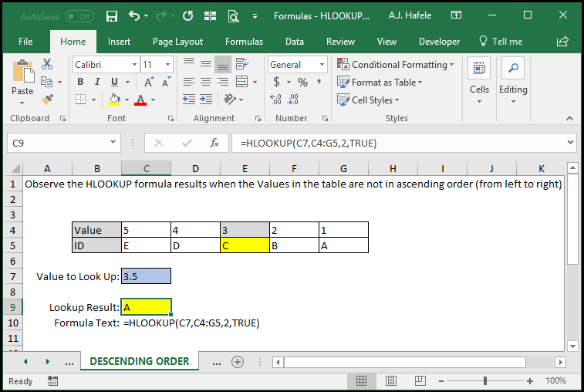Click the red Font Color button
This screenshot has width=584, height=392.
click(140, 100)
